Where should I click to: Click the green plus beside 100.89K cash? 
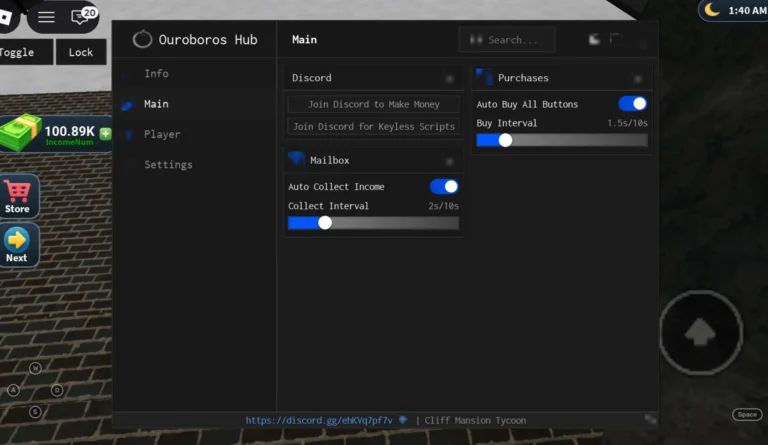coord(105,133)
